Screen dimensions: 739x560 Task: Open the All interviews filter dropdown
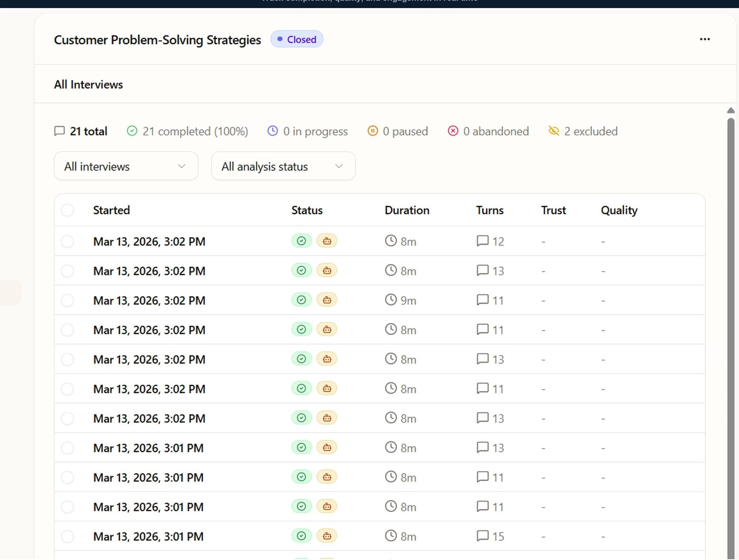[126, 166]
